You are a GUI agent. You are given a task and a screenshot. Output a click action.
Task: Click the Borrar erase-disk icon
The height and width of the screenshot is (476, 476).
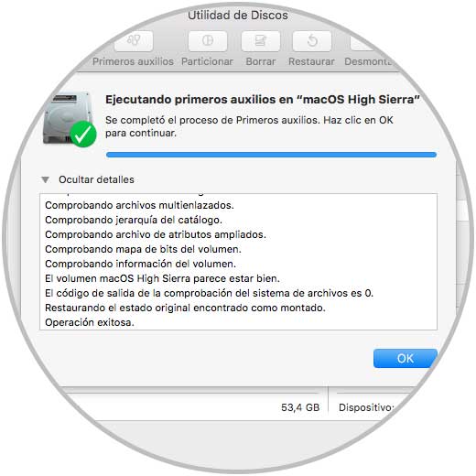coord(261,40)
